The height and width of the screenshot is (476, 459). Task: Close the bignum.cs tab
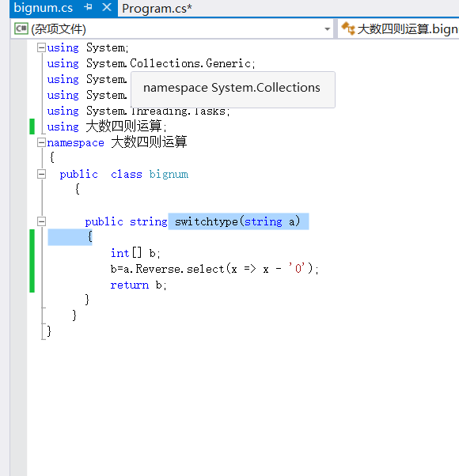pyautogui.click(x=107, y=7)
